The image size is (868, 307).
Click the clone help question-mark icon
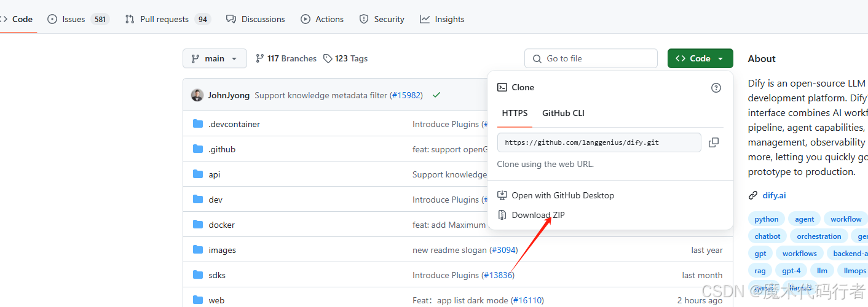tap(716, 88)
